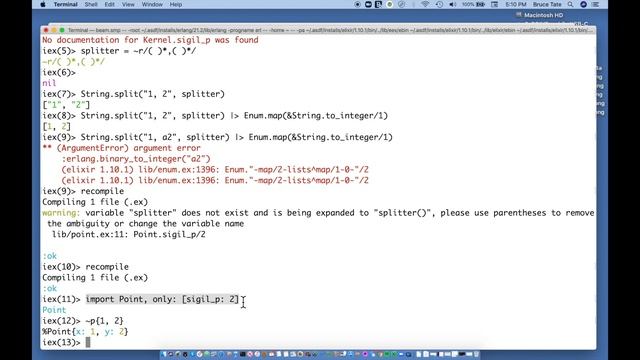The image size is (640, 360).
Task: Click the lib/point.ex:11 line reference
Action: [x=129, y=235]
